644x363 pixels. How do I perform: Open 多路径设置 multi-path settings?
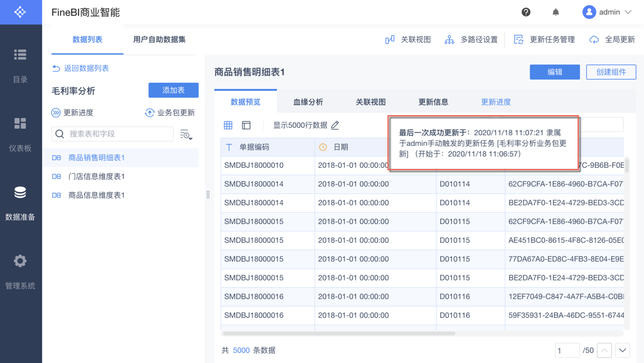[x=471, y=39]
